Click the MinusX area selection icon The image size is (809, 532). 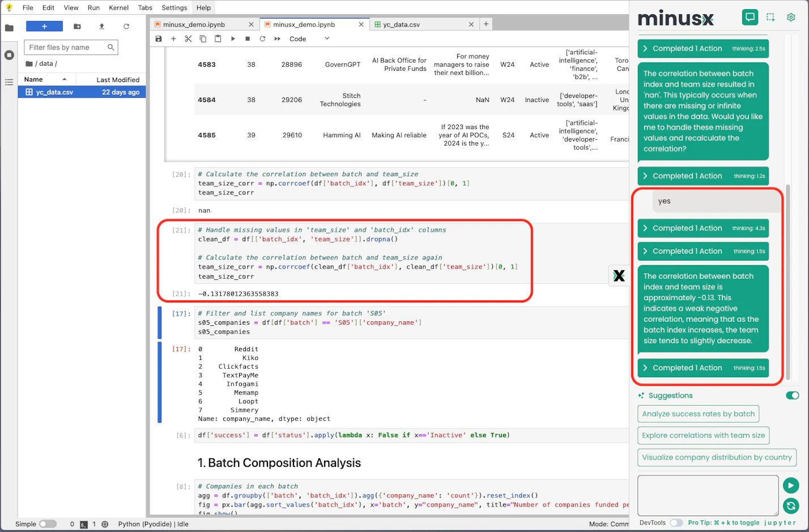pos(770,17)
